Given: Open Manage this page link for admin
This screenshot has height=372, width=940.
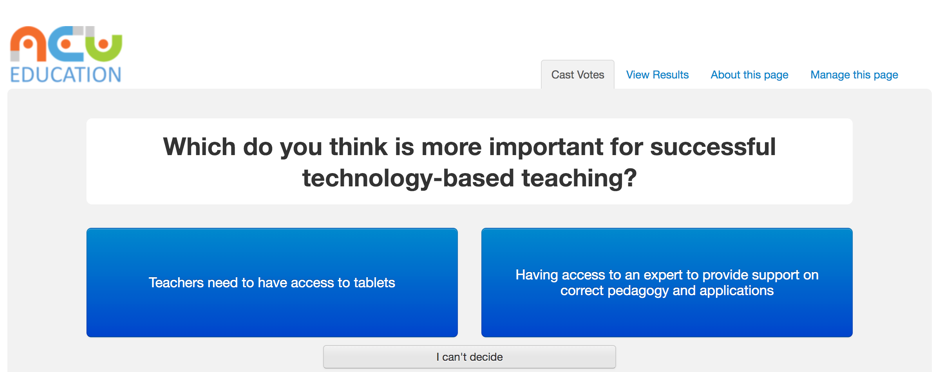Looking at the screenshot, I should (854, 75).
